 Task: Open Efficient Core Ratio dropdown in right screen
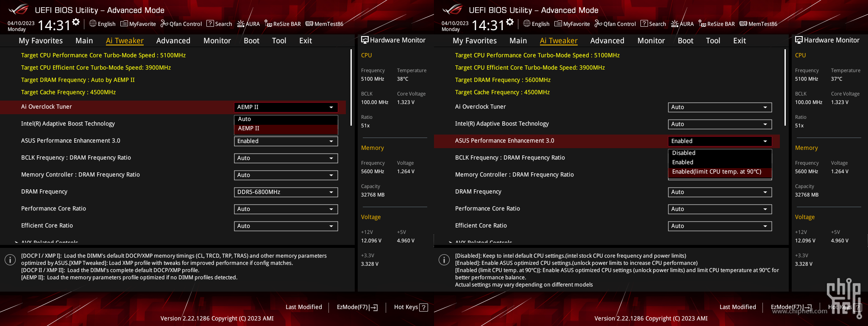tap(720, 226)
